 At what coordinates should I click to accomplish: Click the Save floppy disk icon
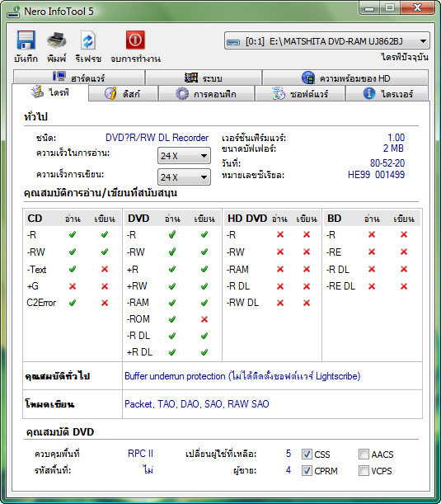click(x=26, y=40)
